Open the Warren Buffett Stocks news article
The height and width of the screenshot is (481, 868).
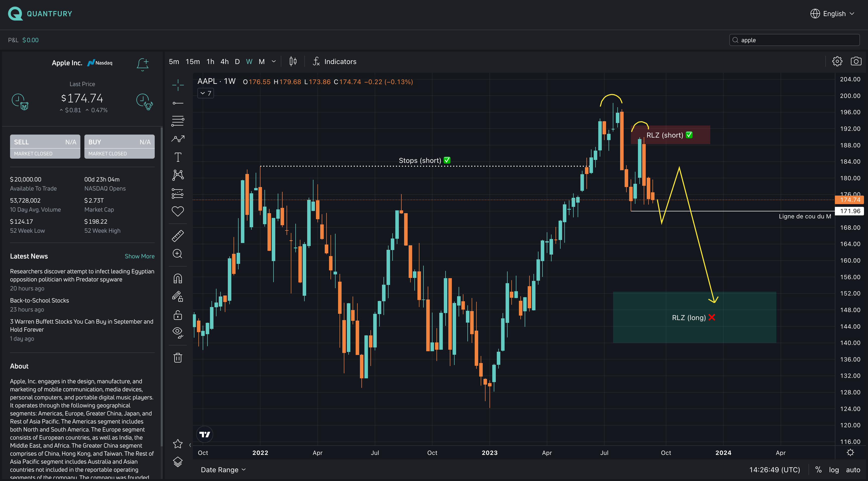(x=82, y=325)
